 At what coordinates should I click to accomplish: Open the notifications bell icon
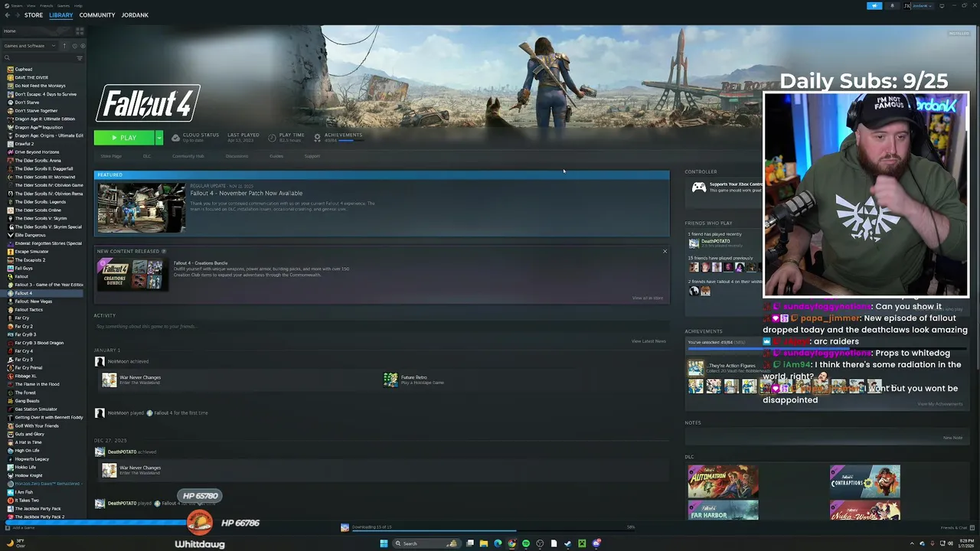coord(892,5)
